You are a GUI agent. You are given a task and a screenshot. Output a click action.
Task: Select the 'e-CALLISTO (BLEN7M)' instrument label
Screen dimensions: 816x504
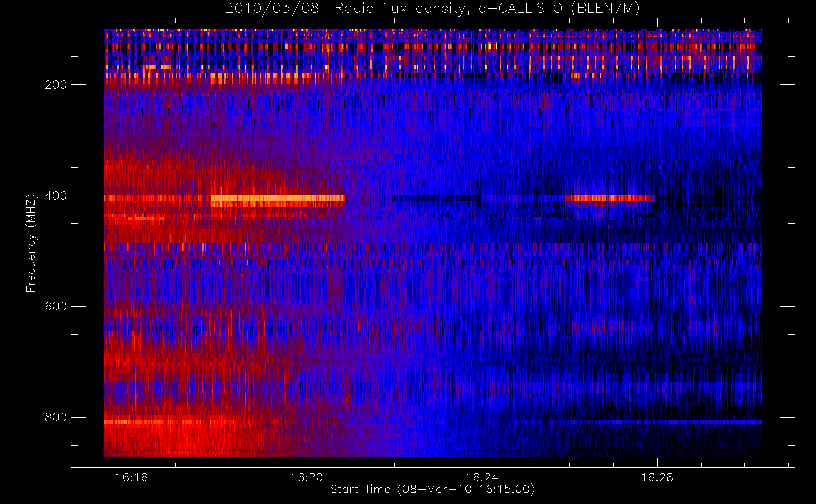click(559, 8)
